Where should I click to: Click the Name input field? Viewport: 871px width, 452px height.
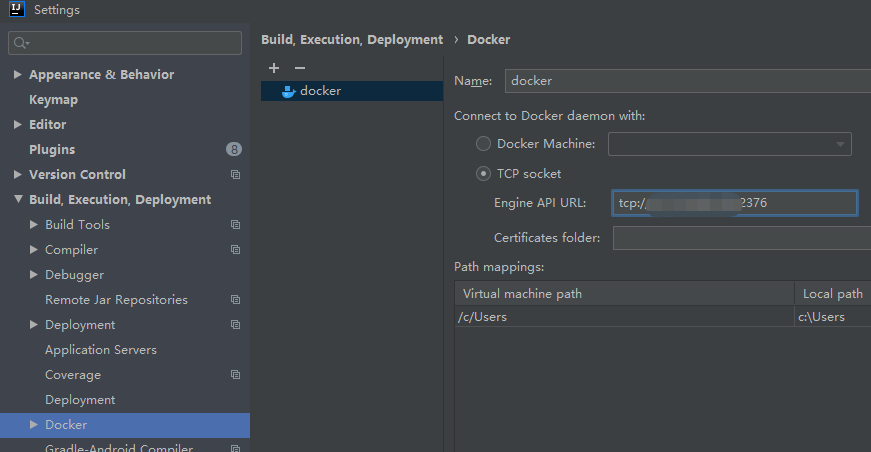click(688, 81)
